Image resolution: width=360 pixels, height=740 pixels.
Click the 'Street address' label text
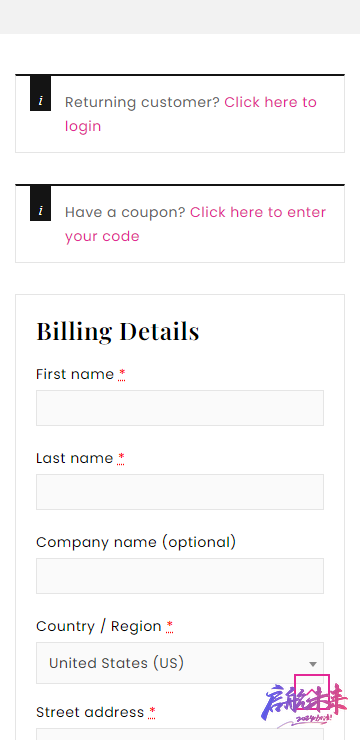point(90,712)
